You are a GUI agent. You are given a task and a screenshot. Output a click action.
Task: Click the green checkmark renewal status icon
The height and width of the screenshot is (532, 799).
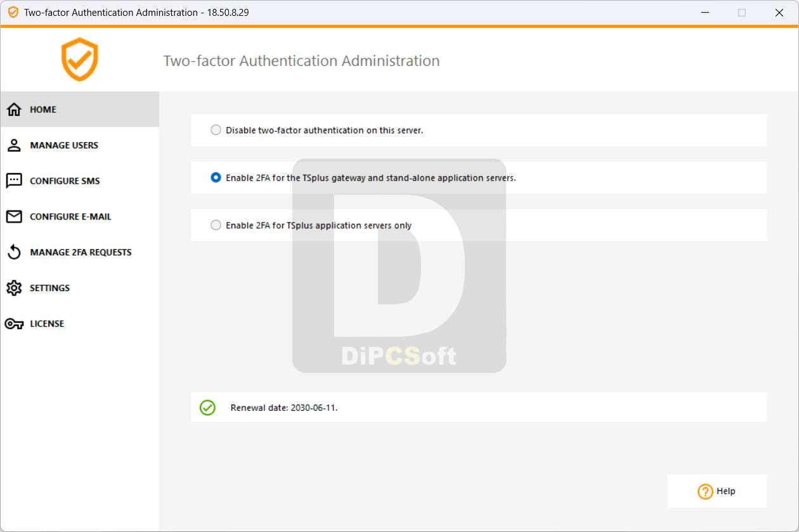(207, 408)
